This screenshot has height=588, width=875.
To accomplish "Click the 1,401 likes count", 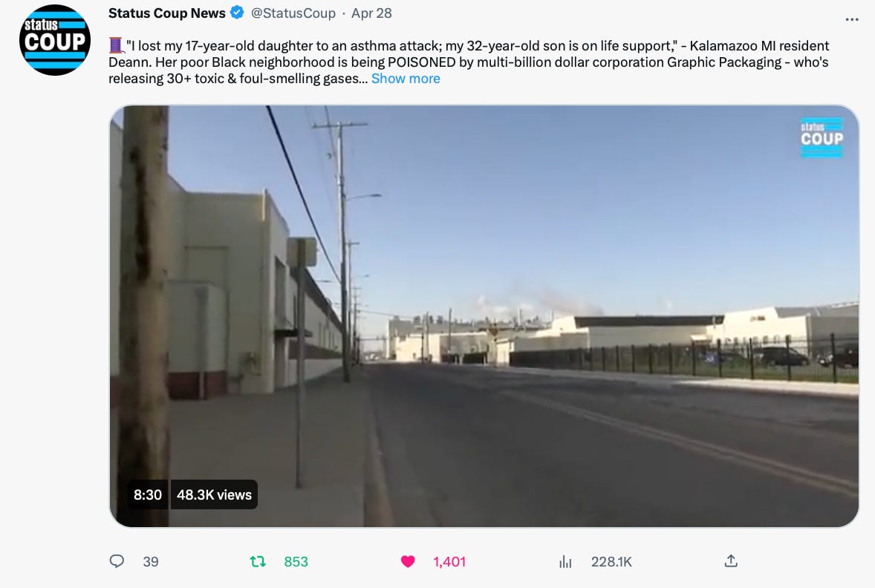I will (x=449, y=562).
